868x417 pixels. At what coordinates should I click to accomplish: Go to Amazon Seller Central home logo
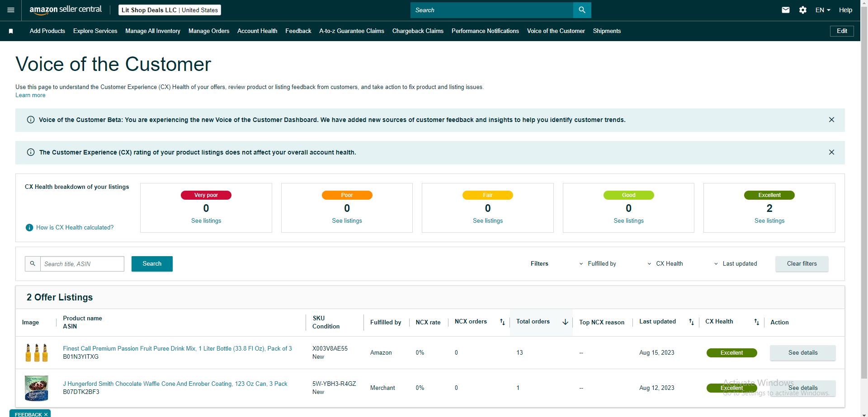pyautogui.click(x=66, y=10)
